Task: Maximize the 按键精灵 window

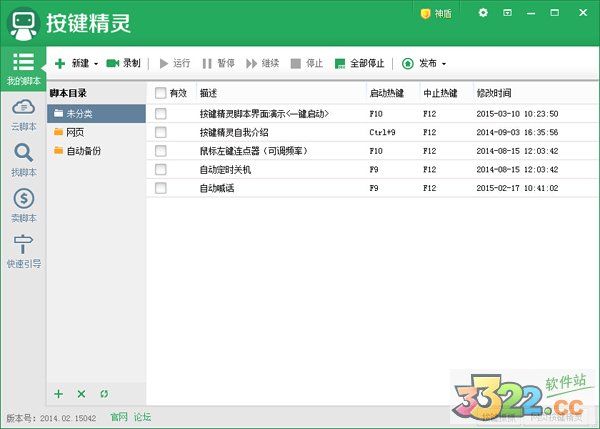Action: click(x=554, y=13)
